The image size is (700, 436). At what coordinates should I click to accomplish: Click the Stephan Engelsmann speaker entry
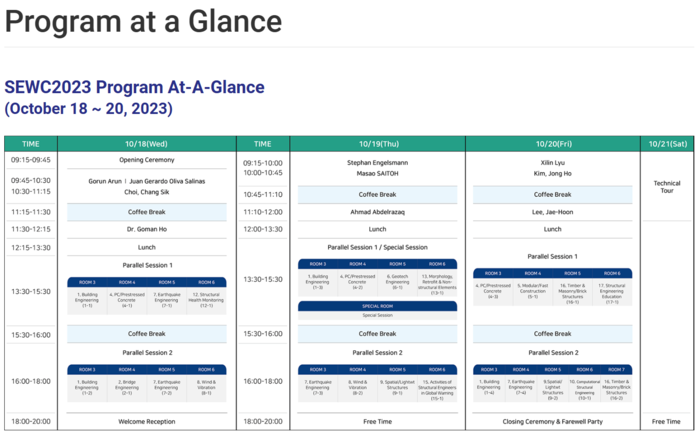pos(379,160)
